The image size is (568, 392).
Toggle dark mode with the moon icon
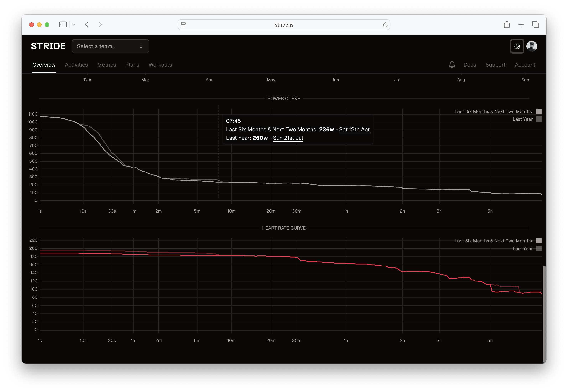click(517, 46)
